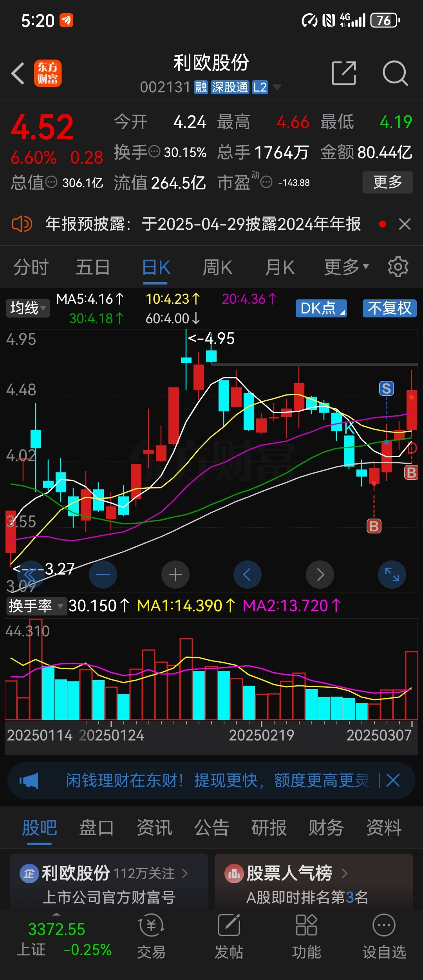
Task: Tap the megaphone promo icon
Action: pyautogui.click(x=29, y=780)
